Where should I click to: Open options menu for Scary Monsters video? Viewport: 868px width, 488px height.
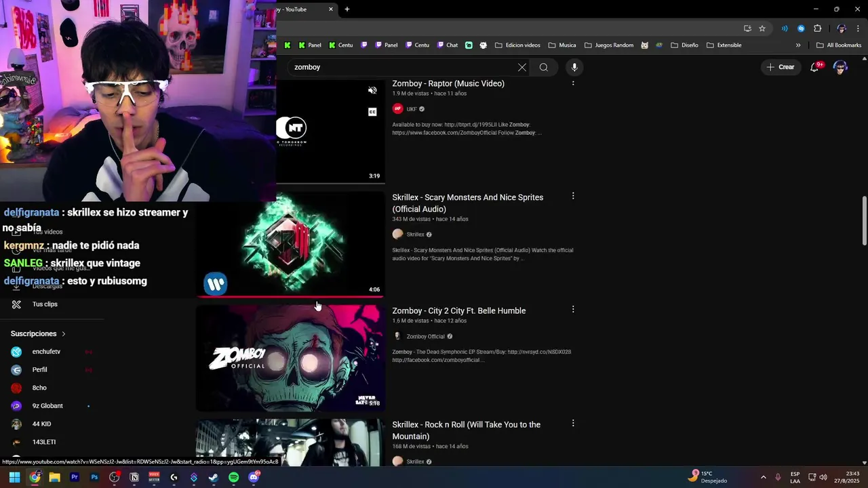[x=573, y=196]
